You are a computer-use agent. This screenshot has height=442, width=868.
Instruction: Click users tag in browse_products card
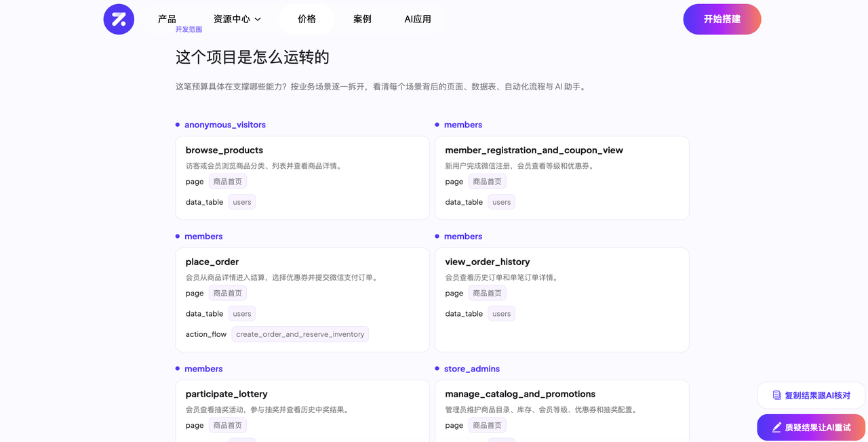click(x=242, y=202)
